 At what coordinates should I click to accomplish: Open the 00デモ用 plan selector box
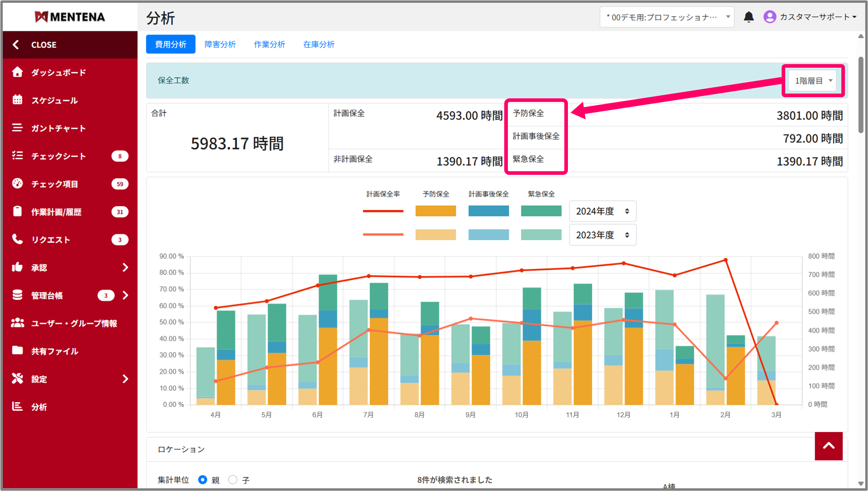pos(667,17)
